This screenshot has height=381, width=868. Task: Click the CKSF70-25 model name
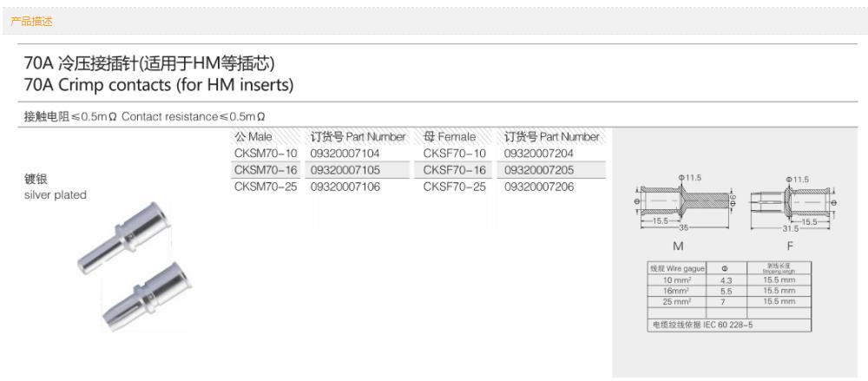pyautogui.click(x=455, y=187)
